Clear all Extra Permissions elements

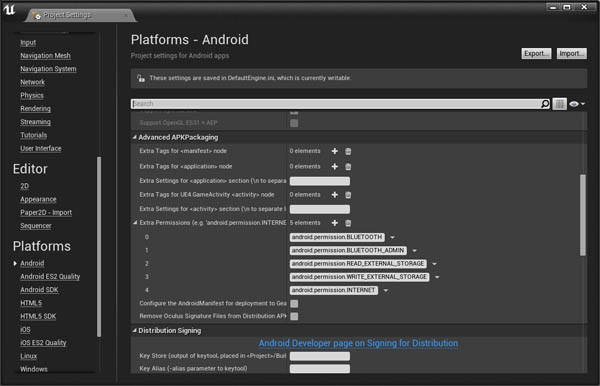(348, 223)
